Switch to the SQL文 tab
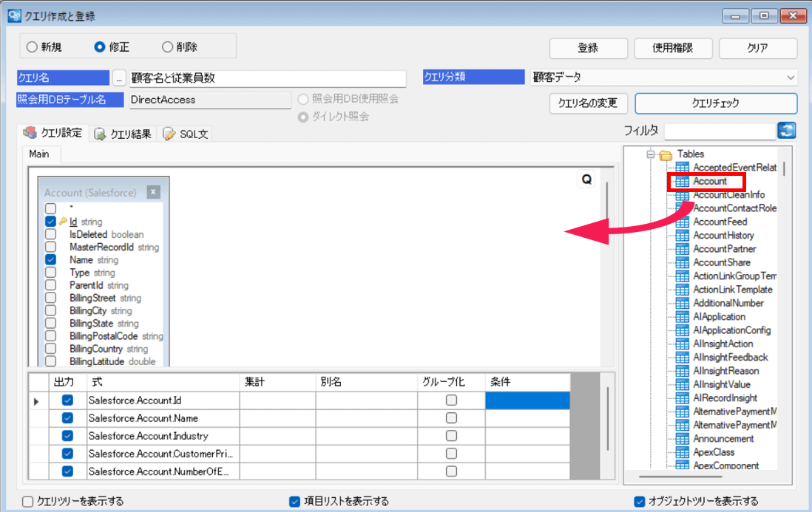 pyautogui.click(x=186, y=134)
